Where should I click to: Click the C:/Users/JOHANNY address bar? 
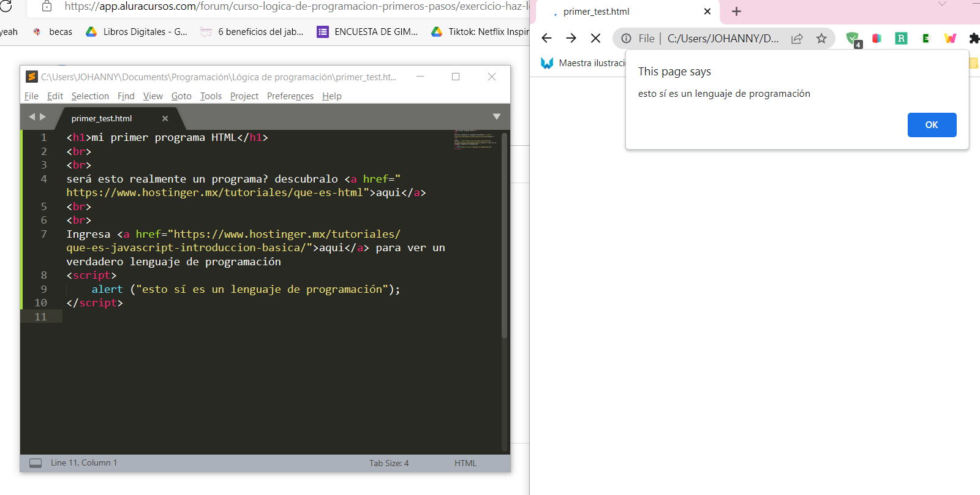[723, 39]
